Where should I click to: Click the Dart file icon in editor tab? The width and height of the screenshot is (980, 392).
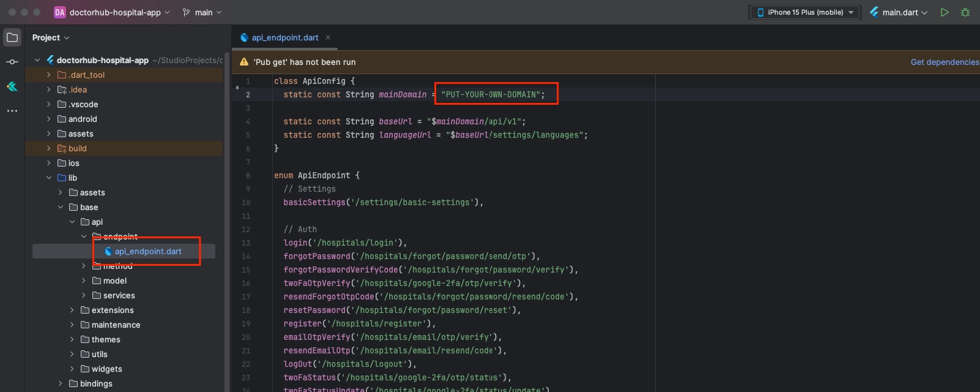coord(244,37)
